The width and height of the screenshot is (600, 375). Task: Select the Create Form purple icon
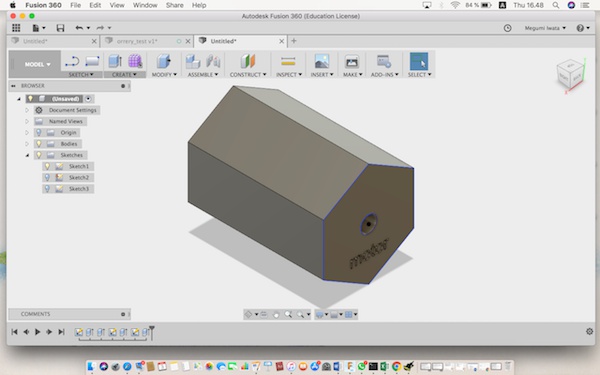[x=135, y=61]
